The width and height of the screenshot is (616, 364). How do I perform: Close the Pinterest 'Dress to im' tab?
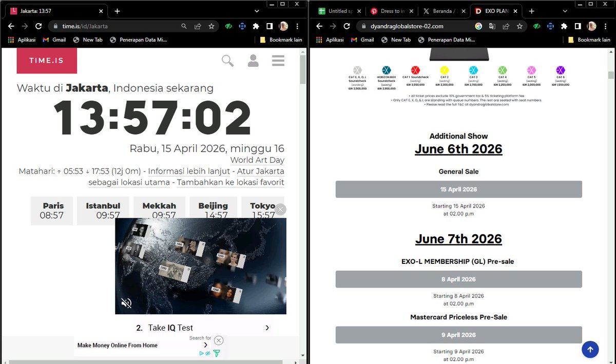(x=410, y=11)
